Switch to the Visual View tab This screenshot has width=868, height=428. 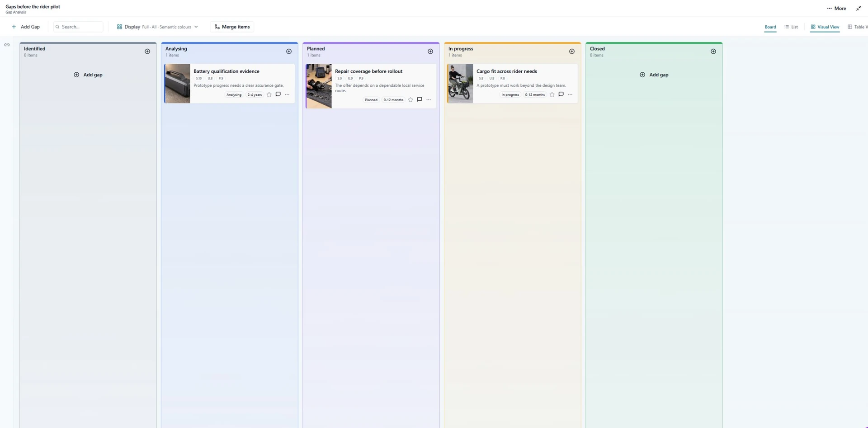(825, 27)
